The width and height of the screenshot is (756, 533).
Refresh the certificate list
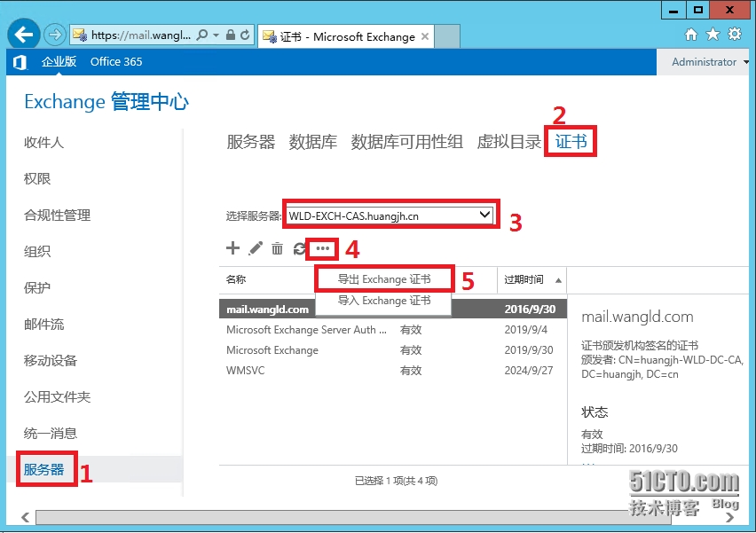[299, 248]
